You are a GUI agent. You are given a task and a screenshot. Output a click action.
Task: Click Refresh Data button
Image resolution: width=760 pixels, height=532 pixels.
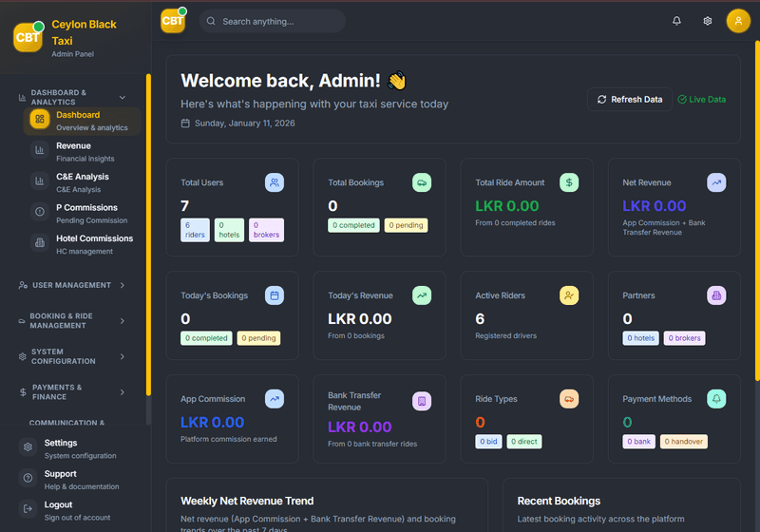(630, 100)
